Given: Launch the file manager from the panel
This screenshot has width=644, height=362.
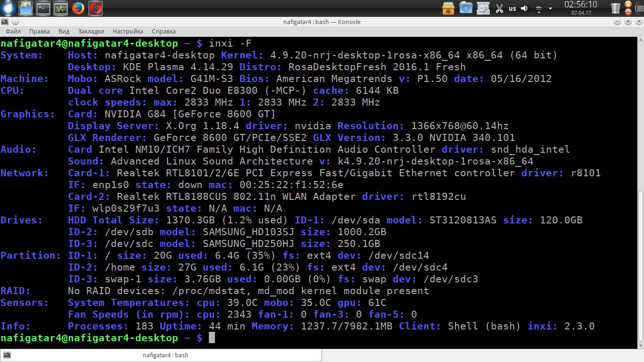Looking at the screenshot, I should 26,8.
